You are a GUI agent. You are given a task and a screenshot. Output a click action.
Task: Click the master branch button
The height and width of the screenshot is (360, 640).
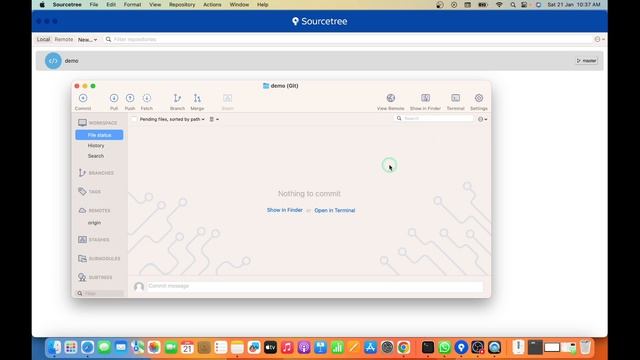587,61
